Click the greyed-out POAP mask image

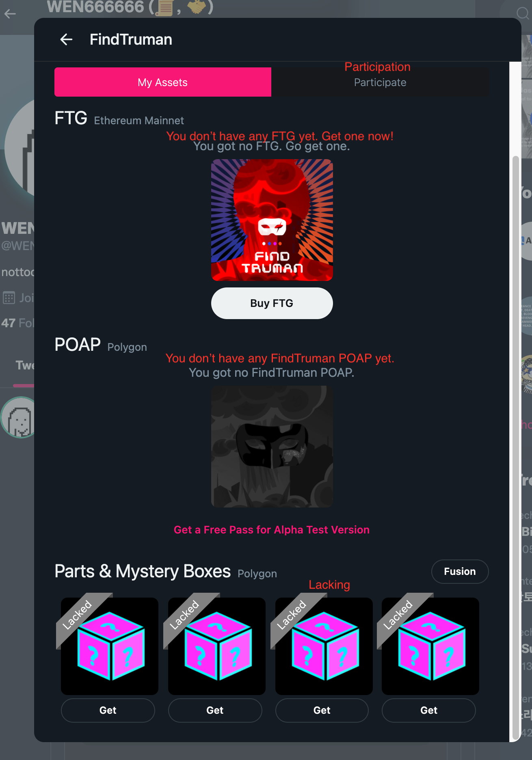click(272, 447)
